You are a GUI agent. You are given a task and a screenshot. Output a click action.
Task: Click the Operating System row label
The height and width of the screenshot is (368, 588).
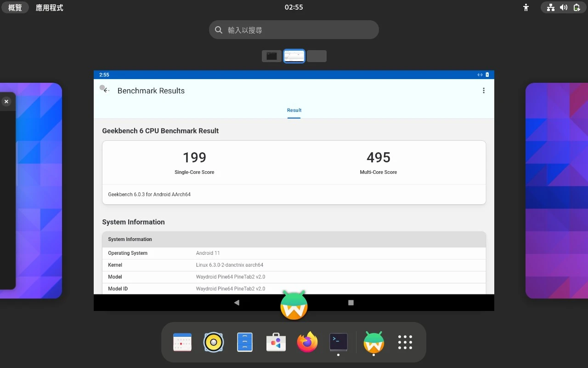[128, 253]
